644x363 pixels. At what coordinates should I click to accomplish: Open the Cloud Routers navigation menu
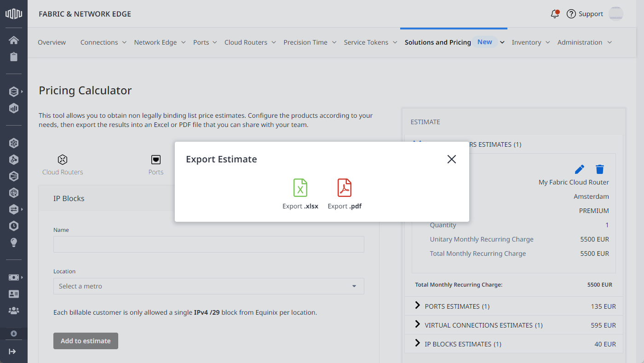point(250,42)
